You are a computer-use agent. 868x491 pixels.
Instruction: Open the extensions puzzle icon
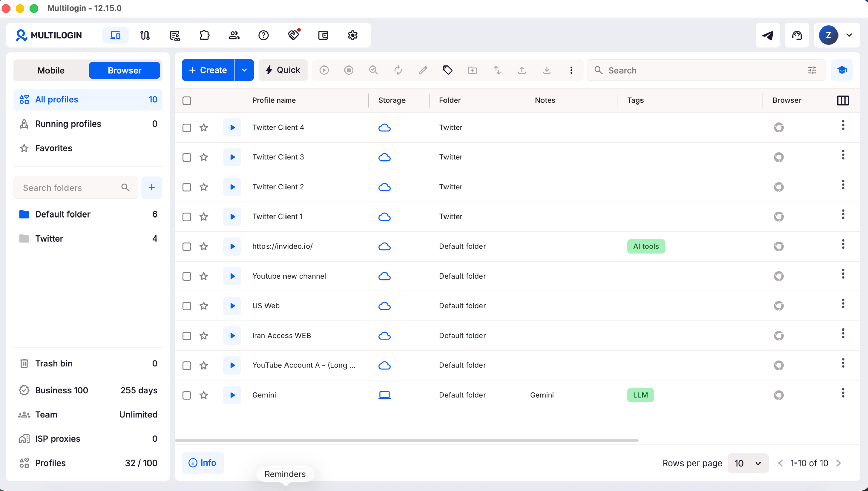204,35
